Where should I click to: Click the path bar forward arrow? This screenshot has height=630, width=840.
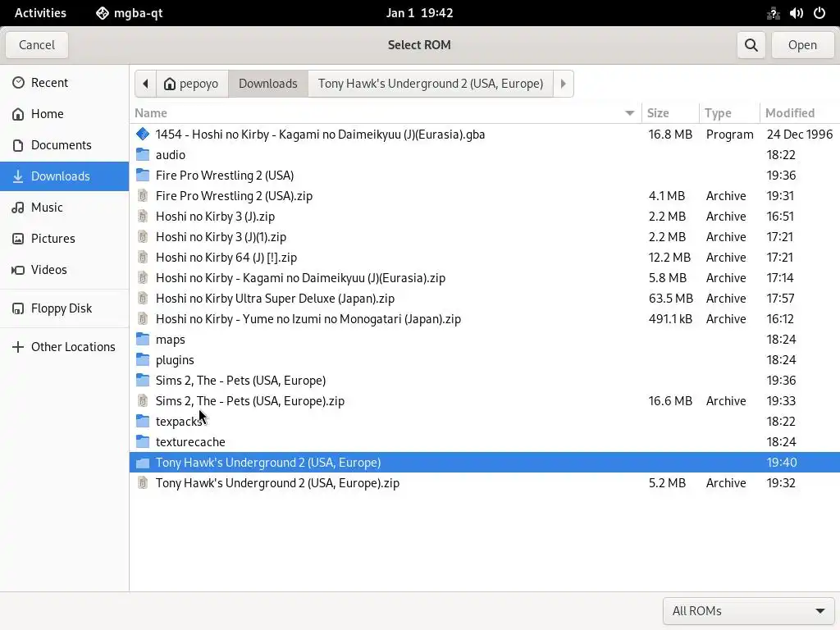tap(563, 84)
